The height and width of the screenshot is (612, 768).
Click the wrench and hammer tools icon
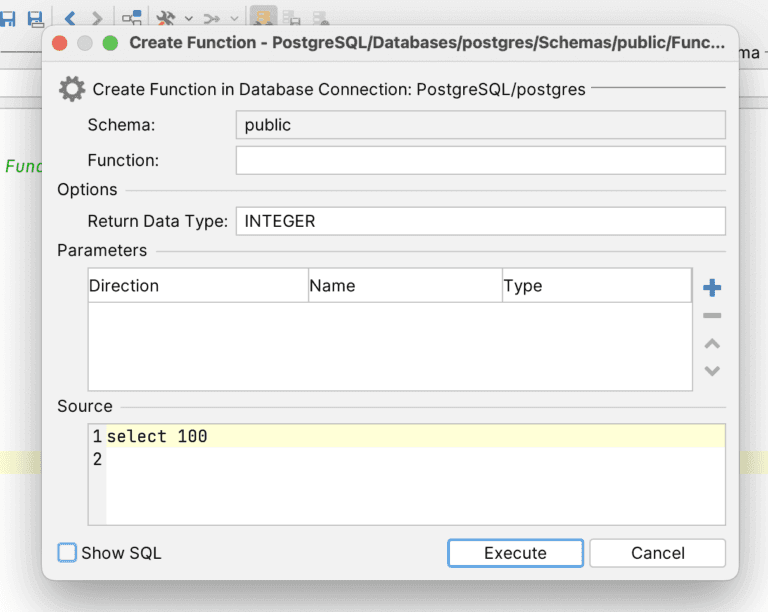point(166,19)
